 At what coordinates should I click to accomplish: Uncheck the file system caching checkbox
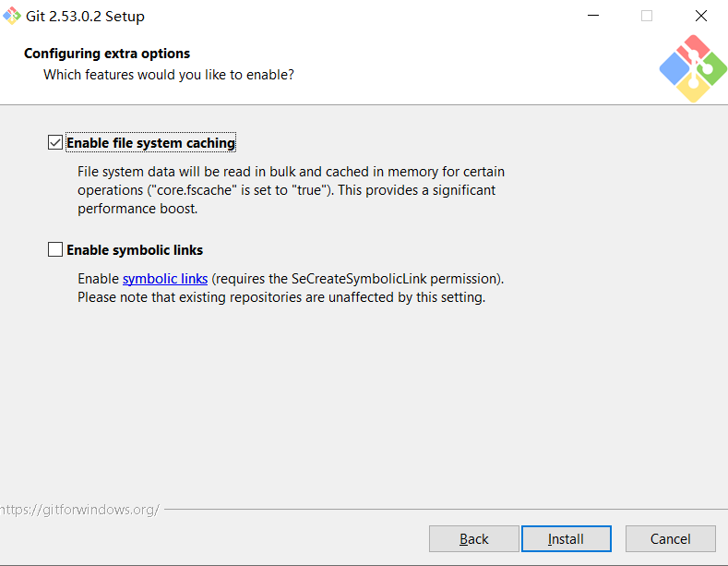tap(55, 143)
